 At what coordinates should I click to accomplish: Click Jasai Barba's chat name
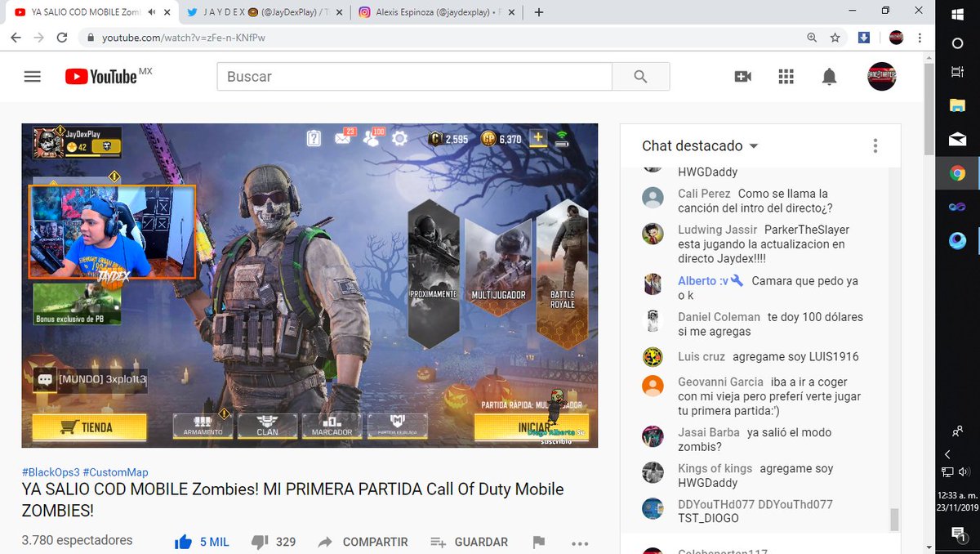coord(709,432)
